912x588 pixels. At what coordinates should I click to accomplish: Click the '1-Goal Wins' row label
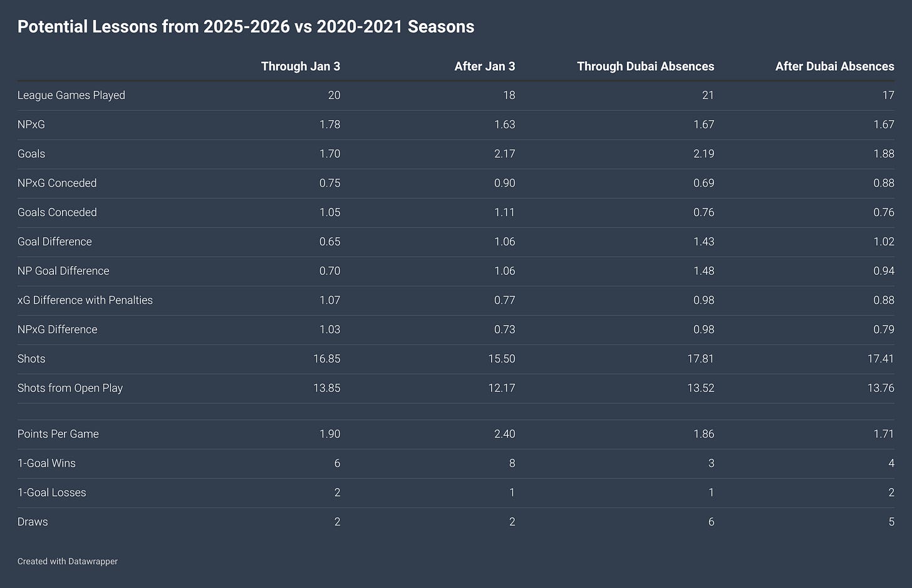(46, 463)
